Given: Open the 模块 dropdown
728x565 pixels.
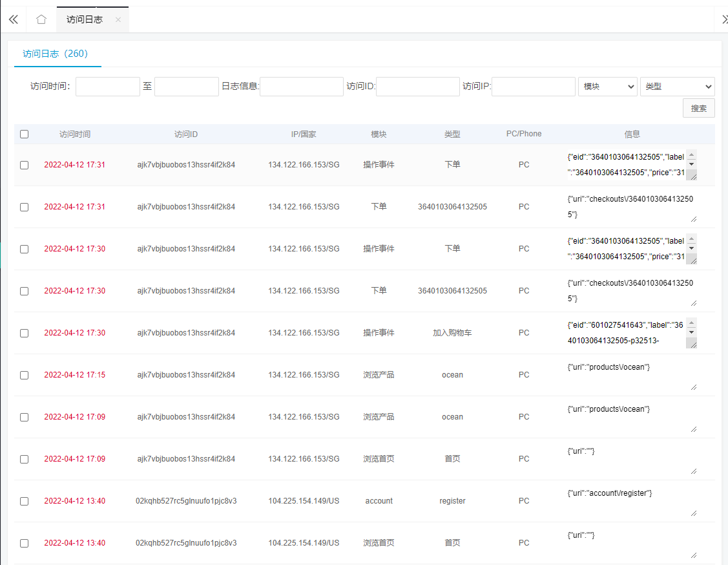Looking at the screenshot, I should click(x=608, y=87).
